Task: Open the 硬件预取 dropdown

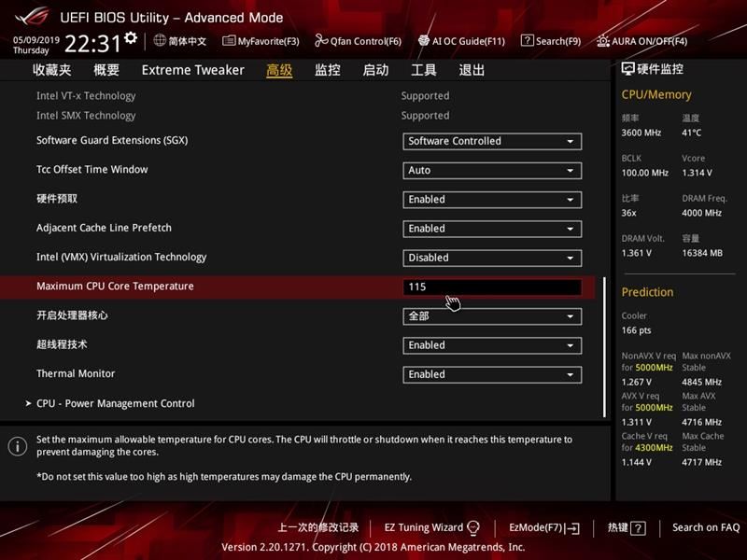Action: point(492,200)
